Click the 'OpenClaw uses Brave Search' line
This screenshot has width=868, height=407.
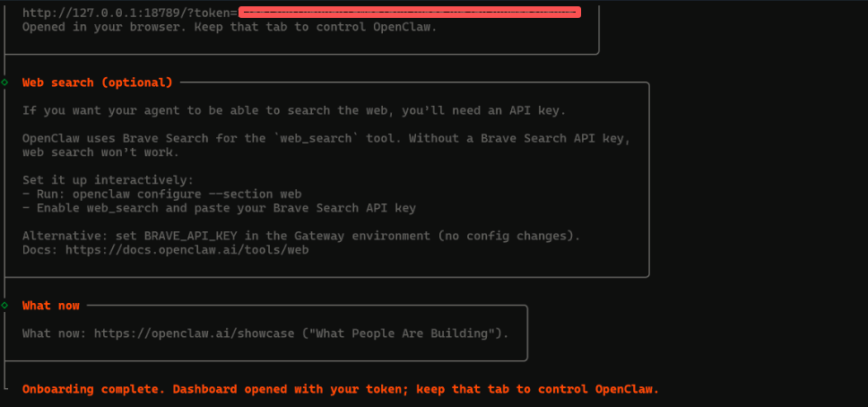326,138
